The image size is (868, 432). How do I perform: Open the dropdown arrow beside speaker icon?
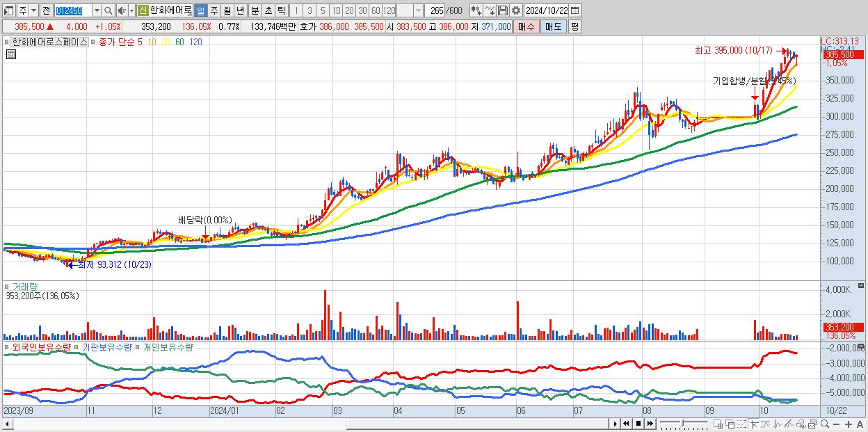(131, 10)
